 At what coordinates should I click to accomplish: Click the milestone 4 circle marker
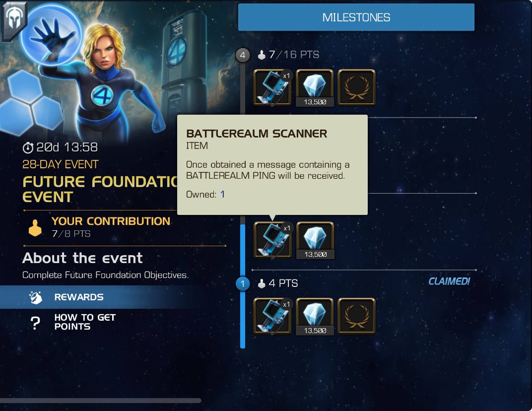click(x=243, y=55)
